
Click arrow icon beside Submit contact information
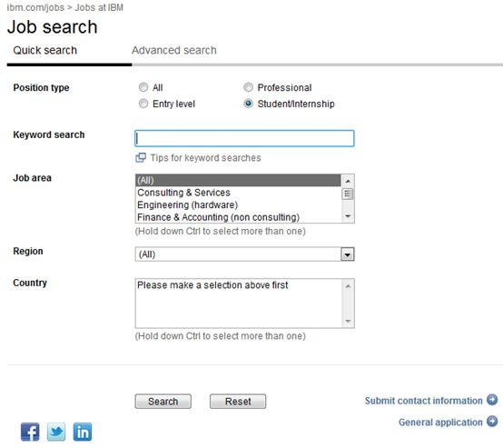492,400
